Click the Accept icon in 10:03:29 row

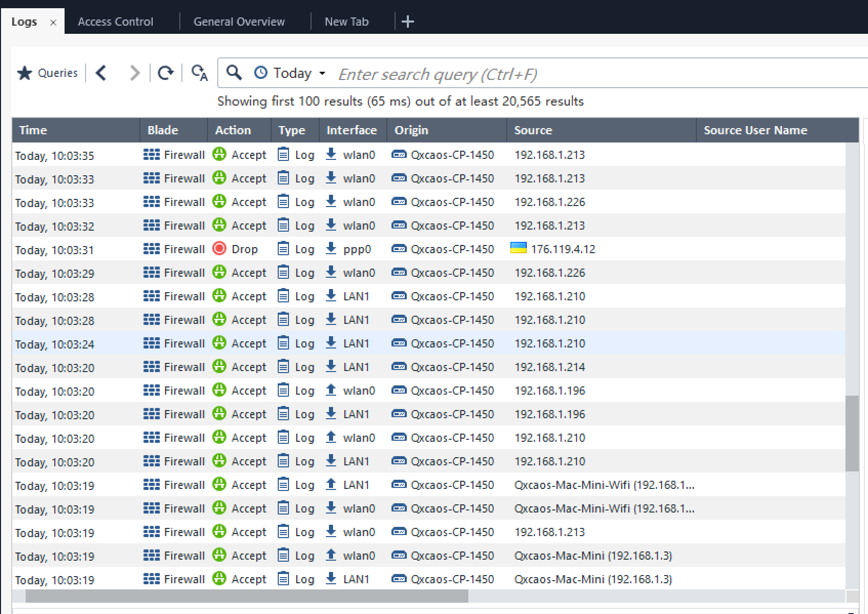[x=219, y=272]
